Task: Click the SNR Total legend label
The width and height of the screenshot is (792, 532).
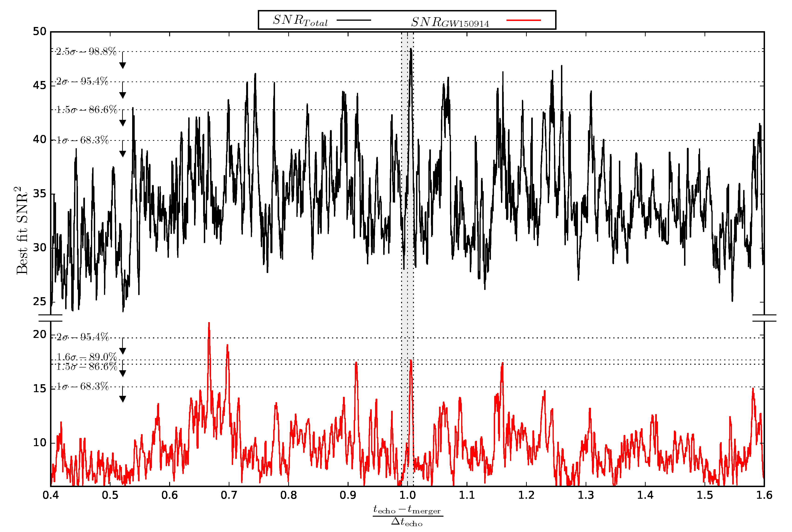Action: point(300,21)
